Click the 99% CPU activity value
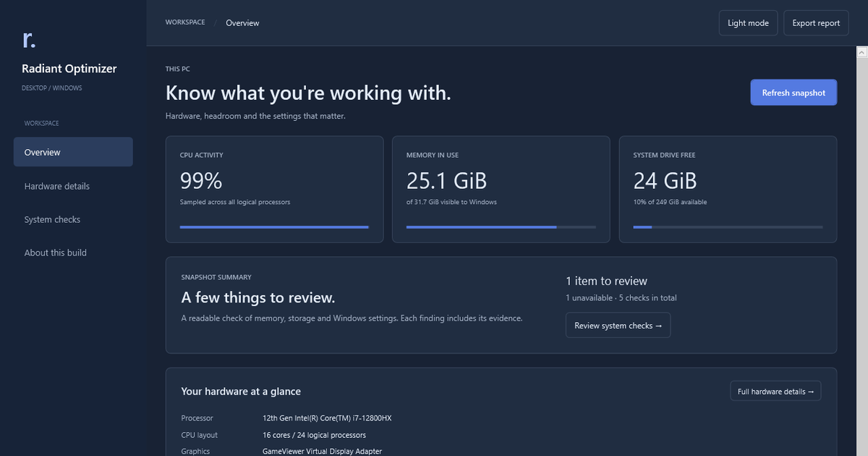This screenshot has width=868, height=456. click(201, 180)
